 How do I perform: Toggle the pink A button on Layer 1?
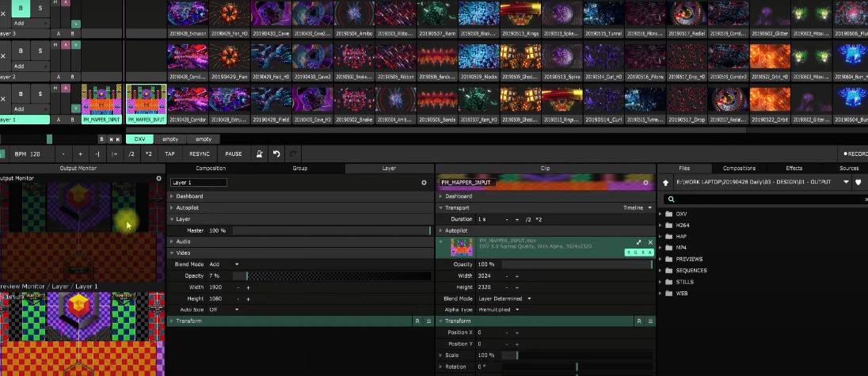point(66,89)
